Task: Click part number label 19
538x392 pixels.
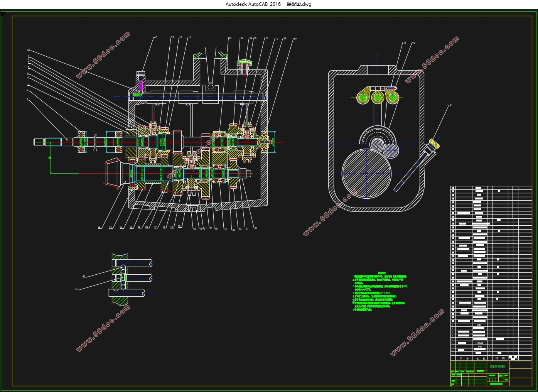Action: 295,39
